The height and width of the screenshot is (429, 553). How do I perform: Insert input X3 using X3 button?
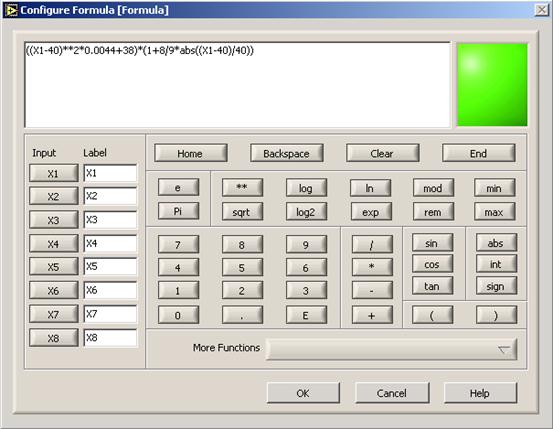coord(54,220)
